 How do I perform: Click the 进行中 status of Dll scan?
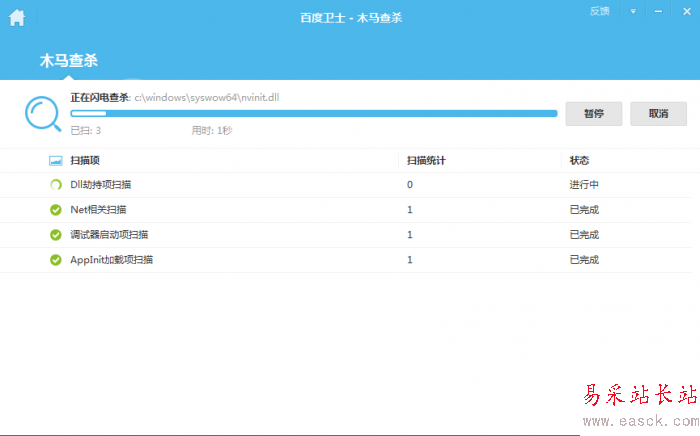[584, 185]
